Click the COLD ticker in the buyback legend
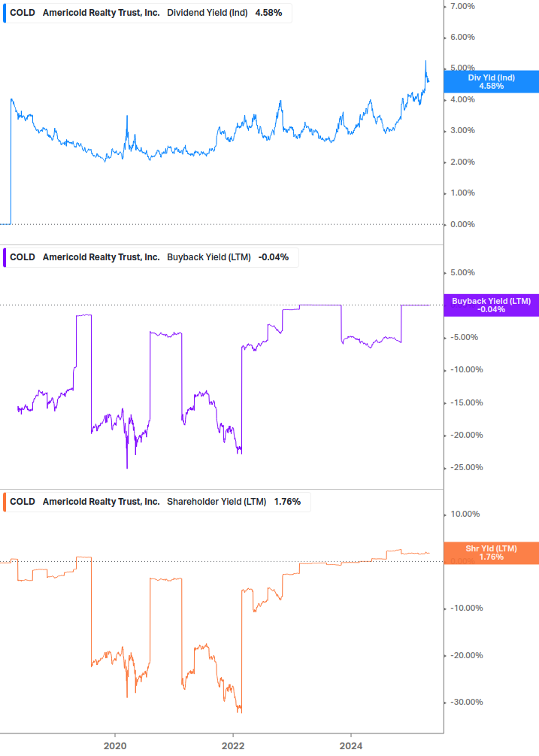 [22, 257]
